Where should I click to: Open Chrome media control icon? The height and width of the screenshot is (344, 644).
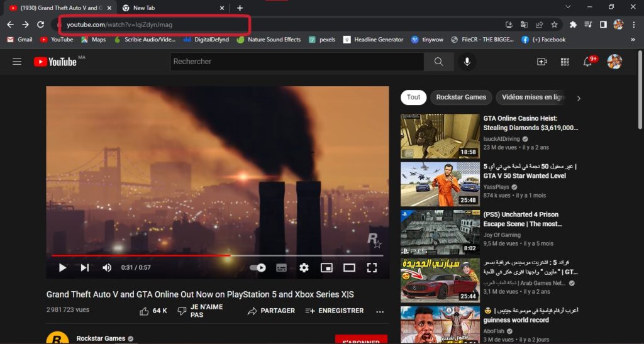click(588, 25)
